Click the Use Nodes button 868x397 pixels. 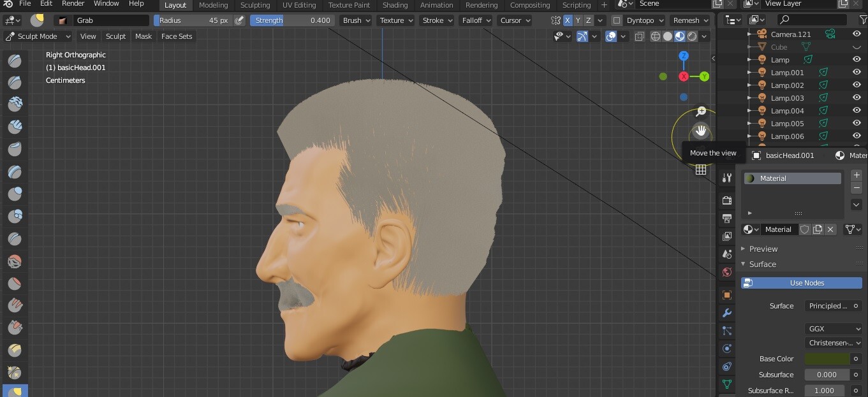point(801,283)
